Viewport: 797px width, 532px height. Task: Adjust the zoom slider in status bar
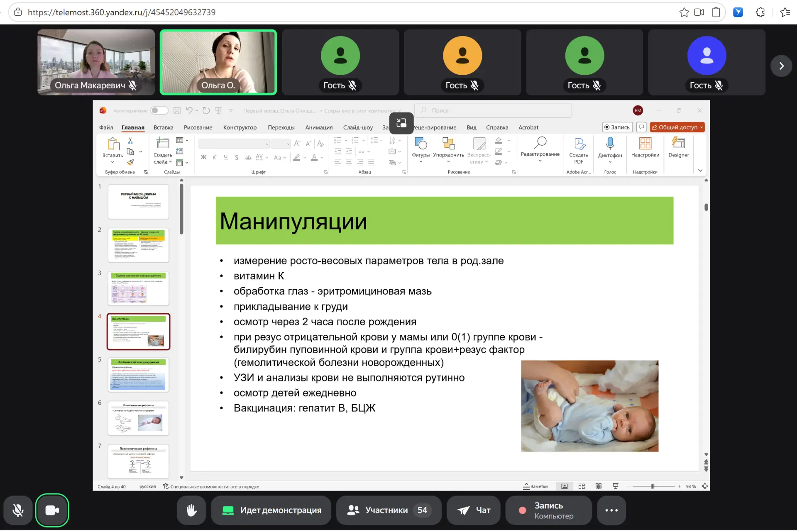click(x=653, y=486)
